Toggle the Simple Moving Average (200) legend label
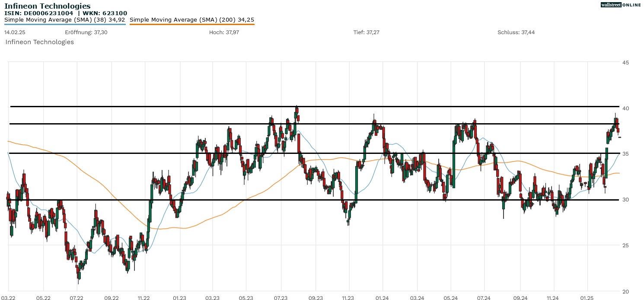 [x=192, y=19]
